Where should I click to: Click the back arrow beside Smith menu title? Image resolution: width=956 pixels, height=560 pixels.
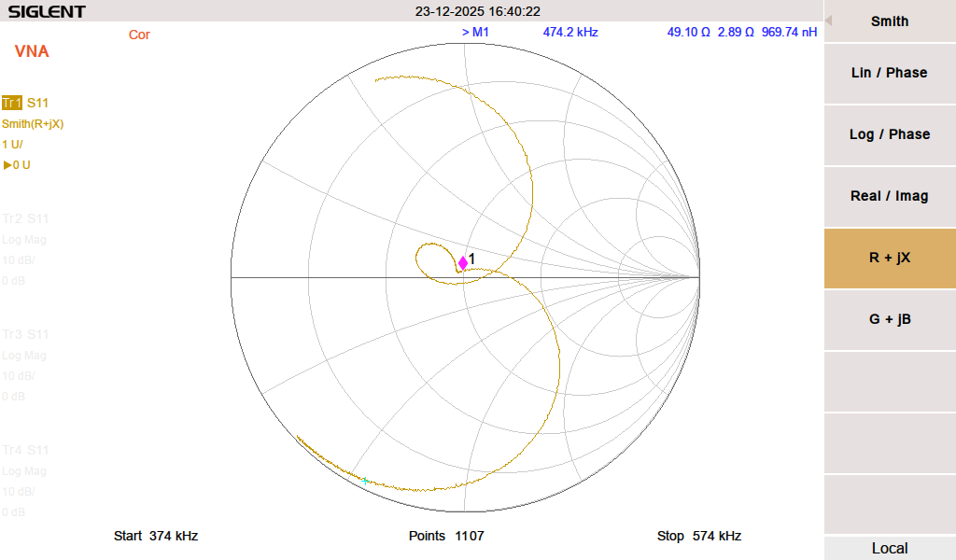click(x=829, y=21)
